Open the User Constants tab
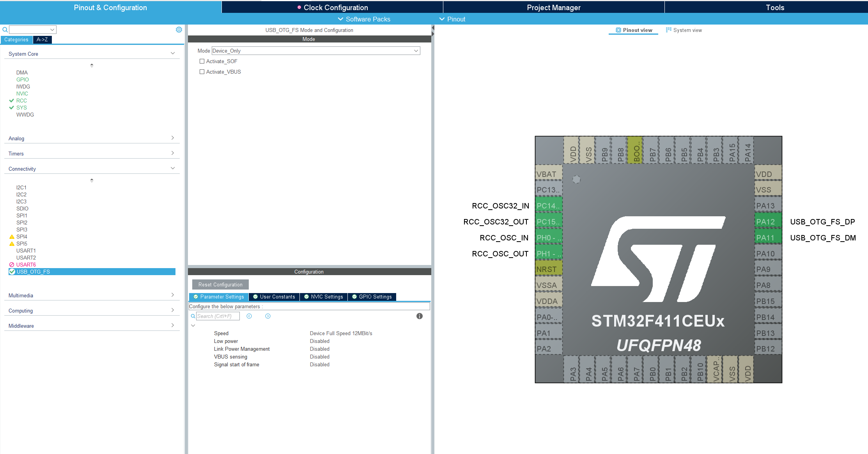The image size is (868, 454). (274, 297)
